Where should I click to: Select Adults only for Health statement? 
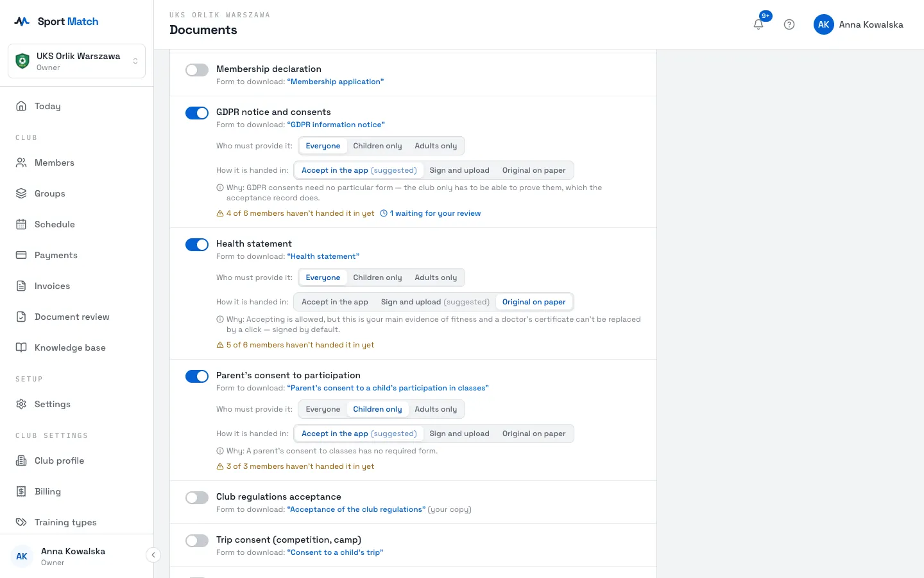pyautogui.click(x=436, y=277)
